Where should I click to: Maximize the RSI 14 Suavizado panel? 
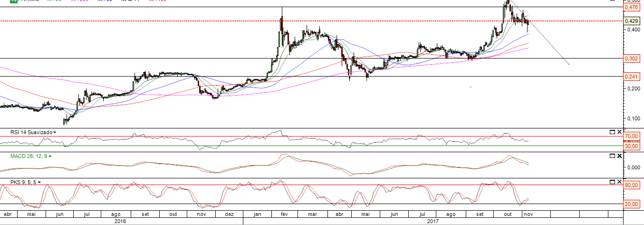[x=612, y=132]
